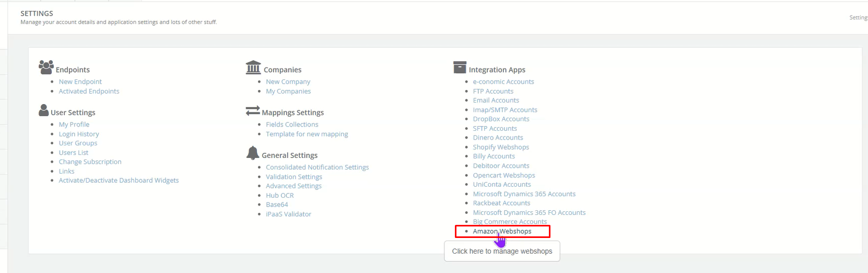Open Activate/Deactivate Dashboard Widgets
This screenshot has width=868, height=273.
point(119,180)
